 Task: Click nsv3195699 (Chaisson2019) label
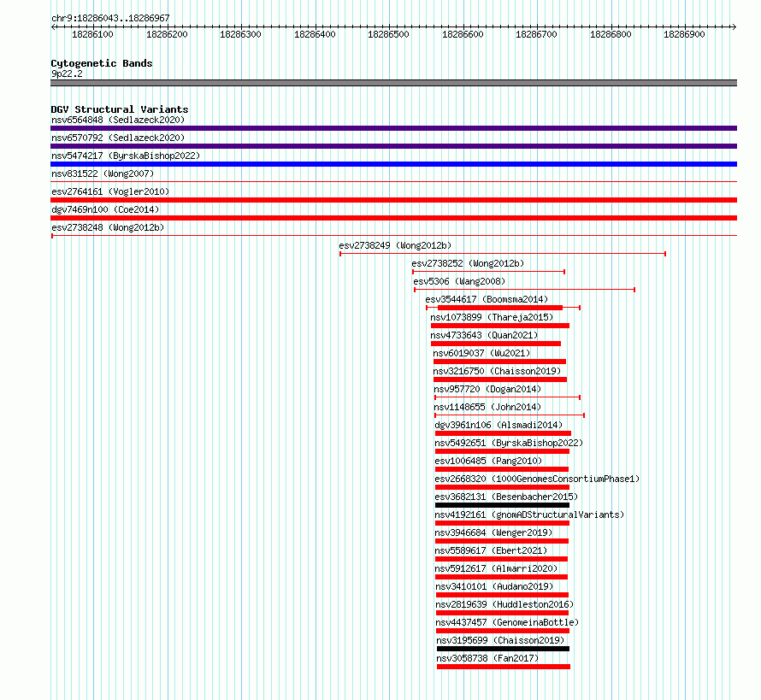(x=500, y=640)
